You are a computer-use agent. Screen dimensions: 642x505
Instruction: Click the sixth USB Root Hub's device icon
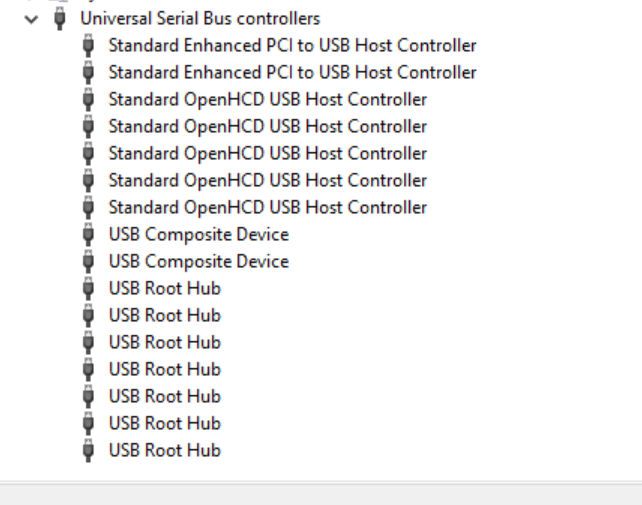[x=88, y=423]
